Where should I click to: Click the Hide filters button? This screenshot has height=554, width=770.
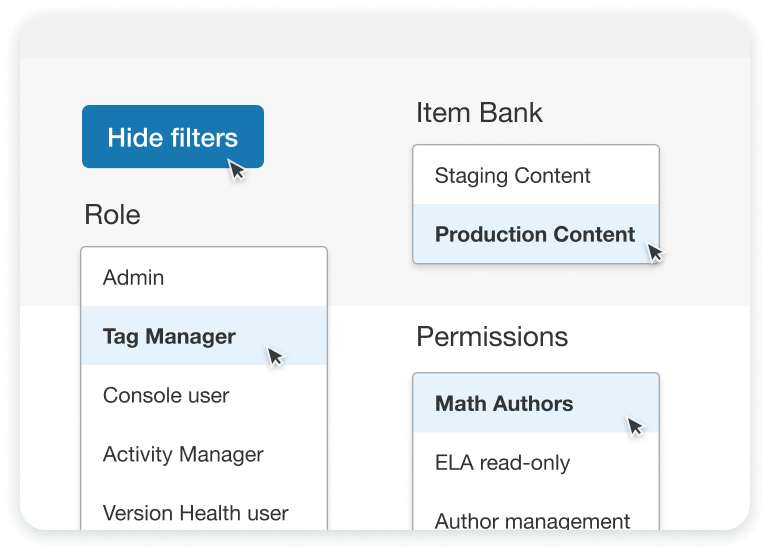click(x=172, y=137)
